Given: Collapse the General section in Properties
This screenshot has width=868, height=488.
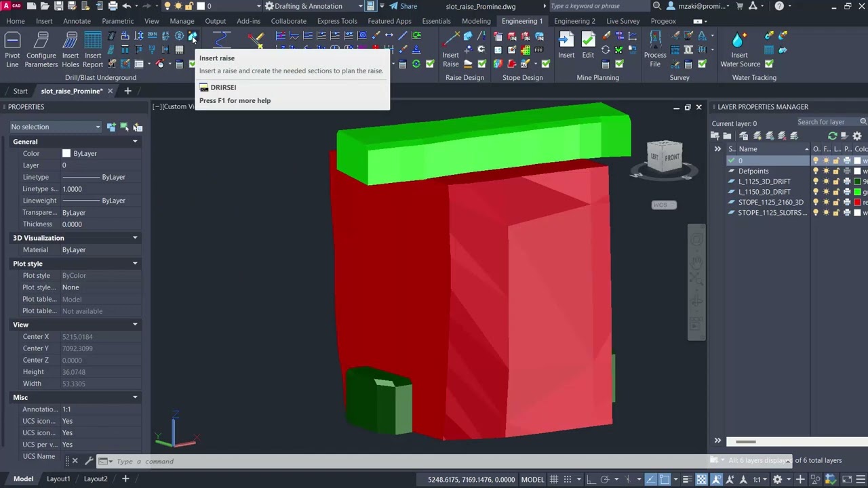Looking at the screenshot, I should [x=135, y=142].
